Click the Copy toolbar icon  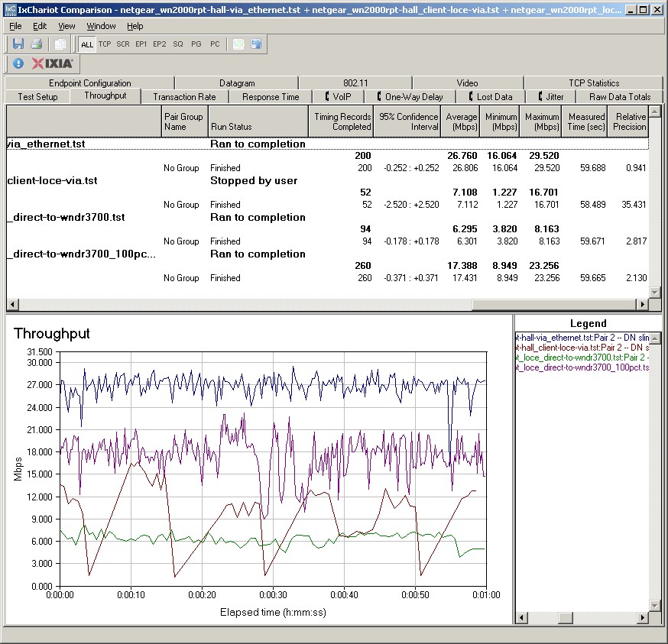(x=60, y=44)
